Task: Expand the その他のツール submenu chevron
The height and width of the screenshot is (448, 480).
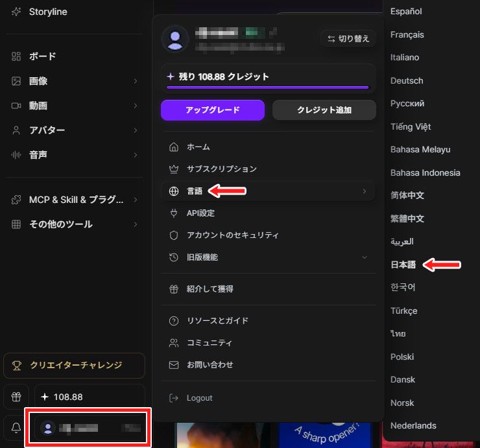Action: pyautogui.click(x=136, y=224)
